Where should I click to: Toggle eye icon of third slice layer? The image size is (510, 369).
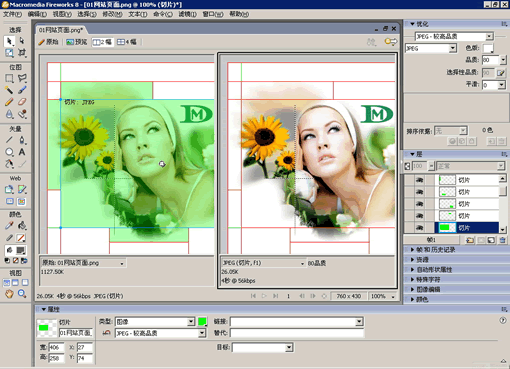(419, 204)
